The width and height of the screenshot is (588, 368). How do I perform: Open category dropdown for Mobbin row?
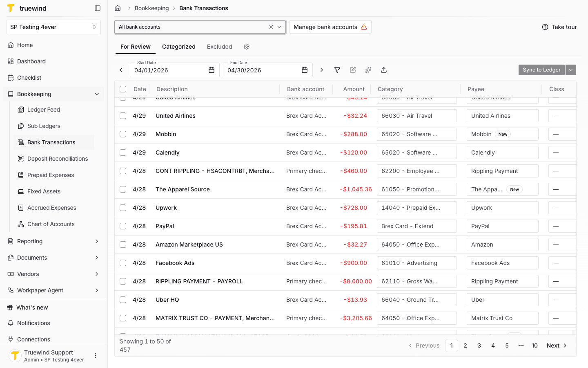[x=416, y=134]
